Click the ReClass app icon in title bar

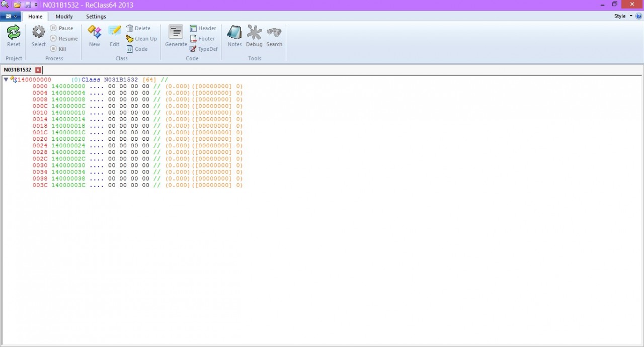(x=5, y=5)
